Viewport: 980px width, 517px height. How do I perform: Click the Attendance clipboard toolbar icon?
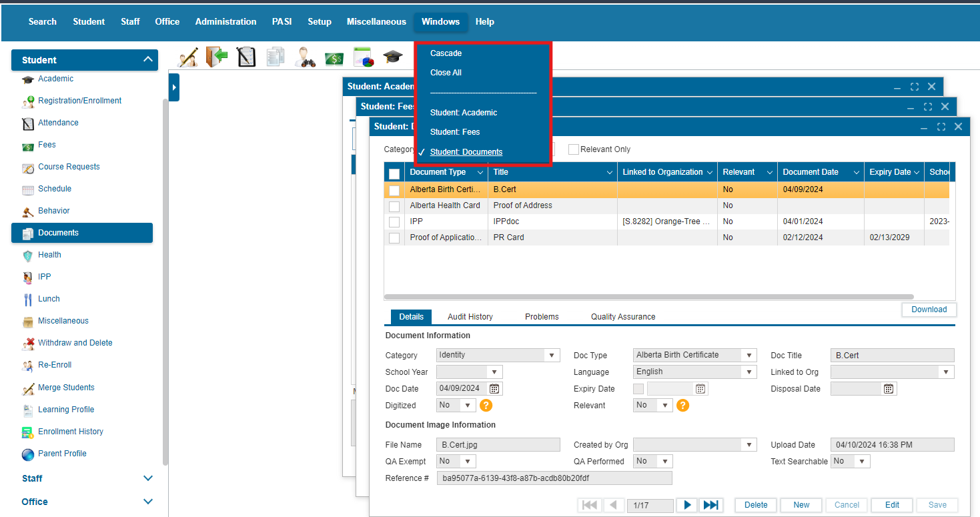(x=246, y=57)
